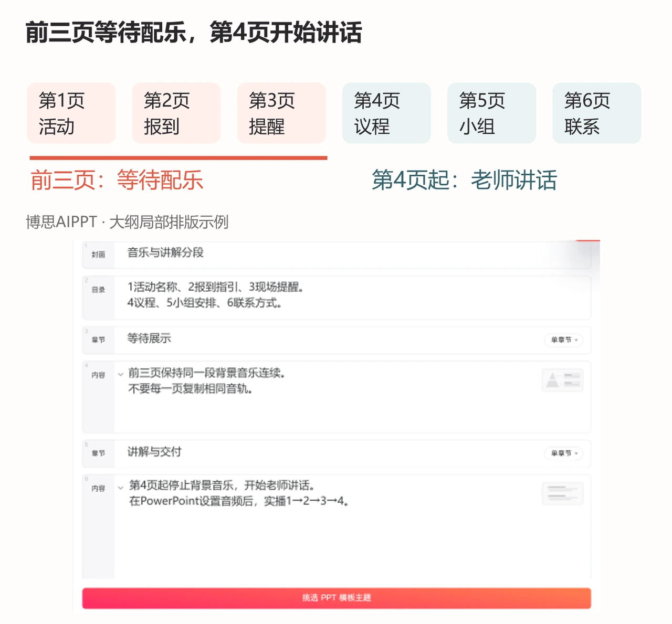Select the 第2页 报到 card

[x=176, y=113]
